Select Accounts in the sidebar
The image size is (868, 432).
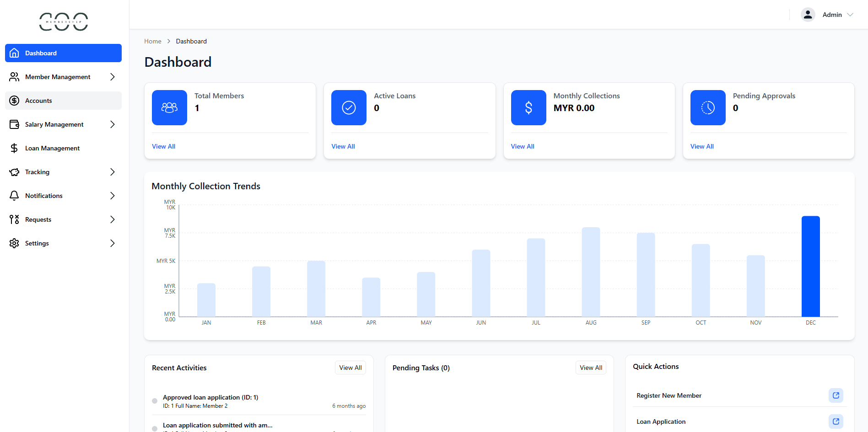tap(38, 101)
